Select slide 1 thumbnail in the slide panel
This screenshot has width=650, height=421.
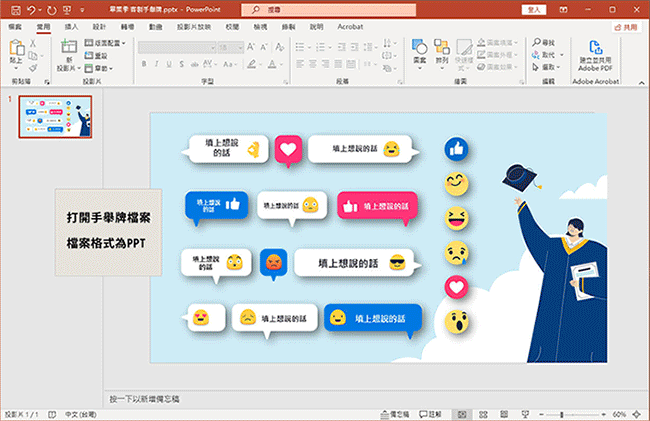55,118
